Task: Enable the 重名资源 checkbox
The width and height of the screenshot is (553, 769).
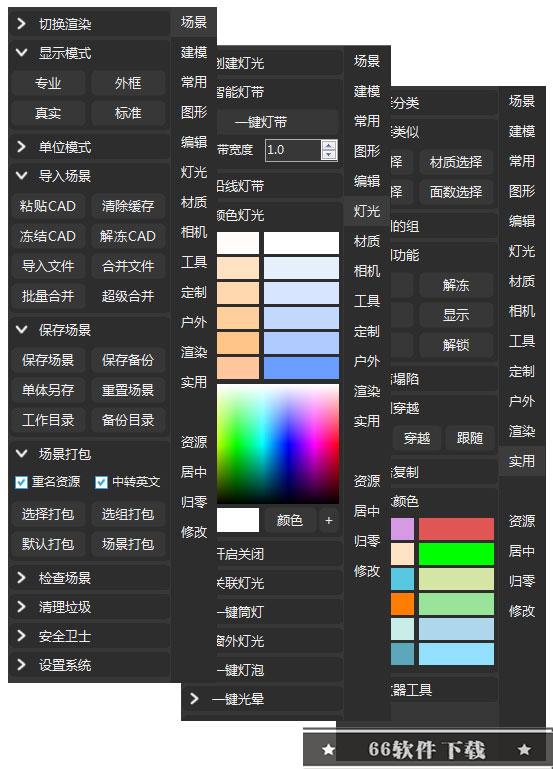Action: [x=21, y=482]
